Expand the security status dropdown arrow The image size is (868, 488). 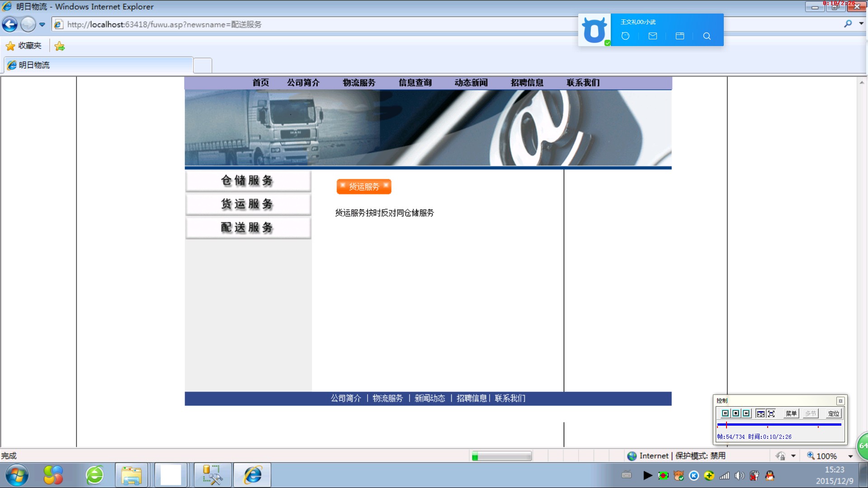point(793,456)
